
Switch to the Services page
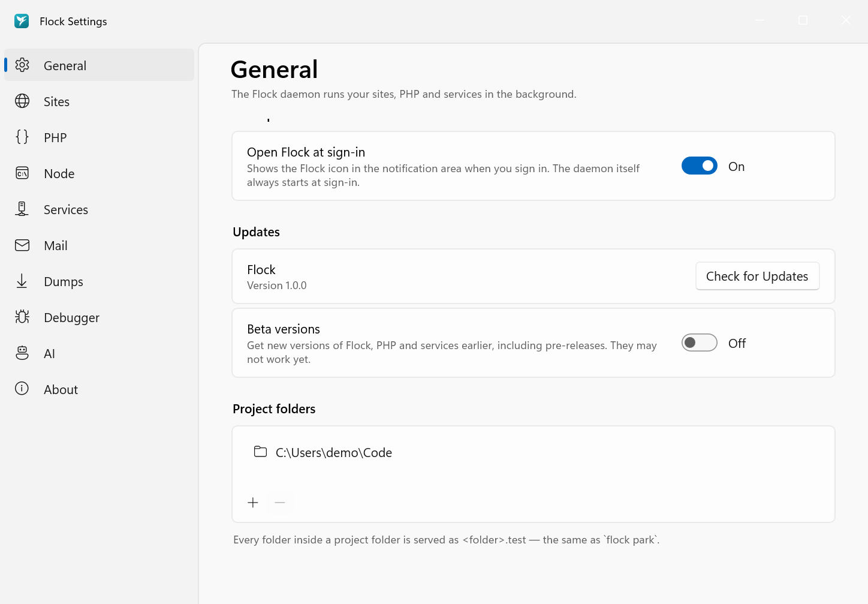(x=100, y=209)
